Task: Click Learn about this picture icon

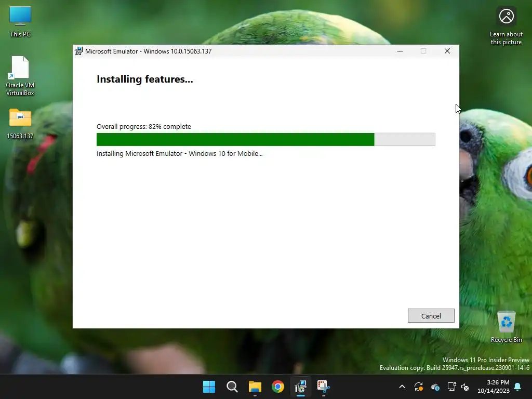Action: (506, 26)
